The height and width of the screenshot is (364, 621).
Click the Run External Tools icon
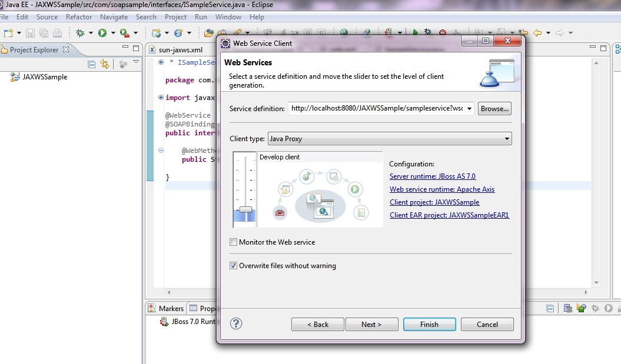[124, 33]
